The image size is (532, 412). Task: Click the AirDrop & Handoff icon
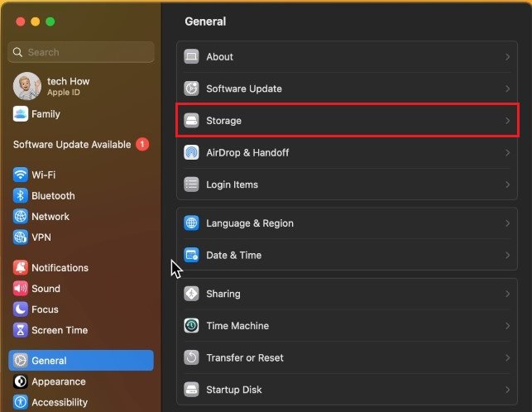(x=191, y=153)
